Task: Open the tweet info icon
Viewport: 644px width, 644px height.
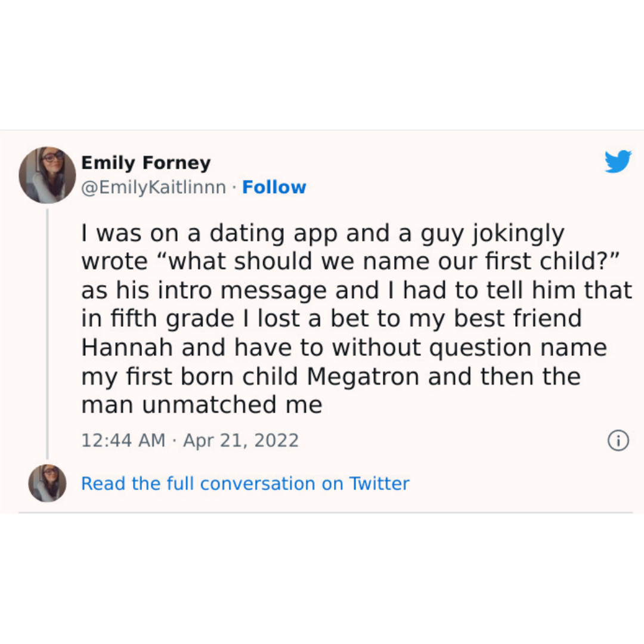Action: [x=618, y=441]
